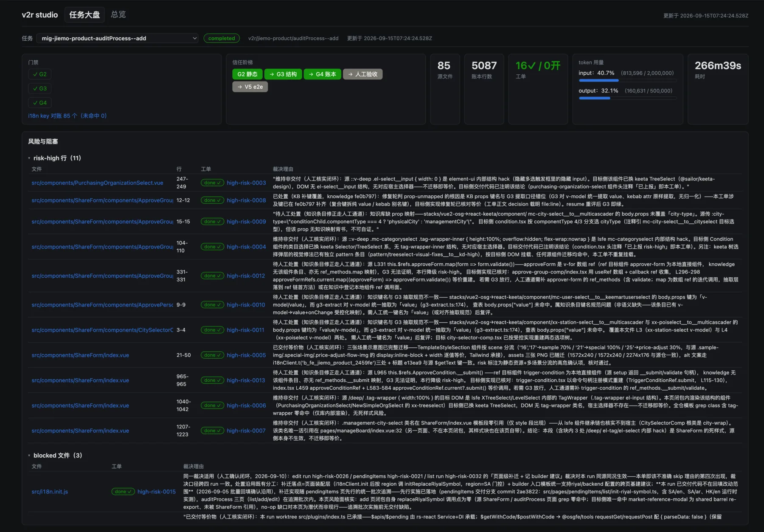
Task: Open ticket high-risk-0013
Action: pos(246,380)
